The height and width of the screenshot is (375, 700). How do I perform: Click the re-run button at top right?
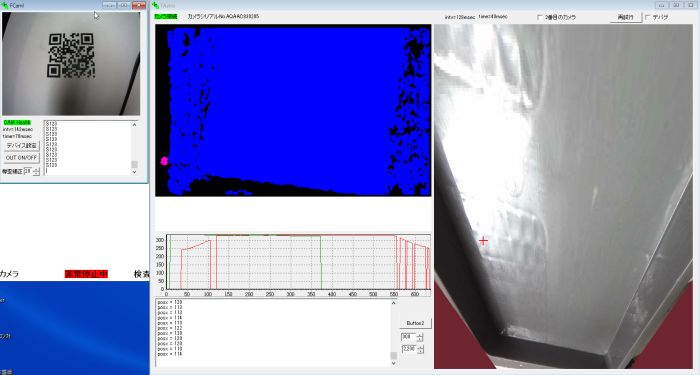pyautogui.click(x=625, y=17)
